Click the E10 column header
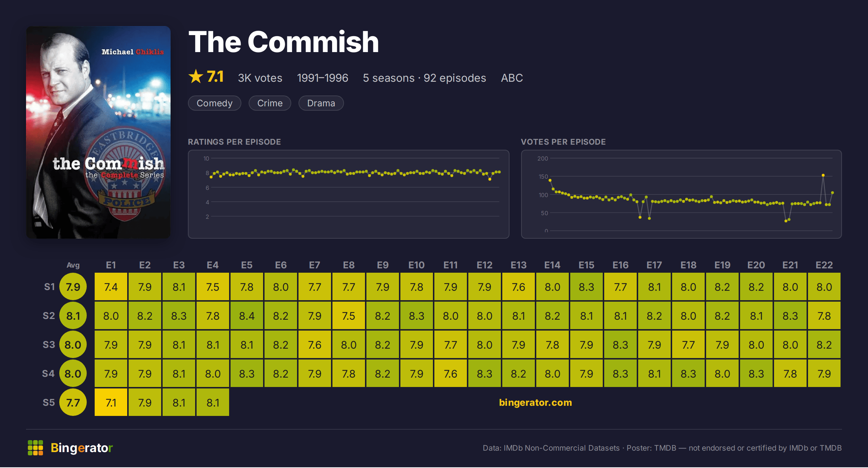This screenshot has height=468, width=868. (417, 265)
